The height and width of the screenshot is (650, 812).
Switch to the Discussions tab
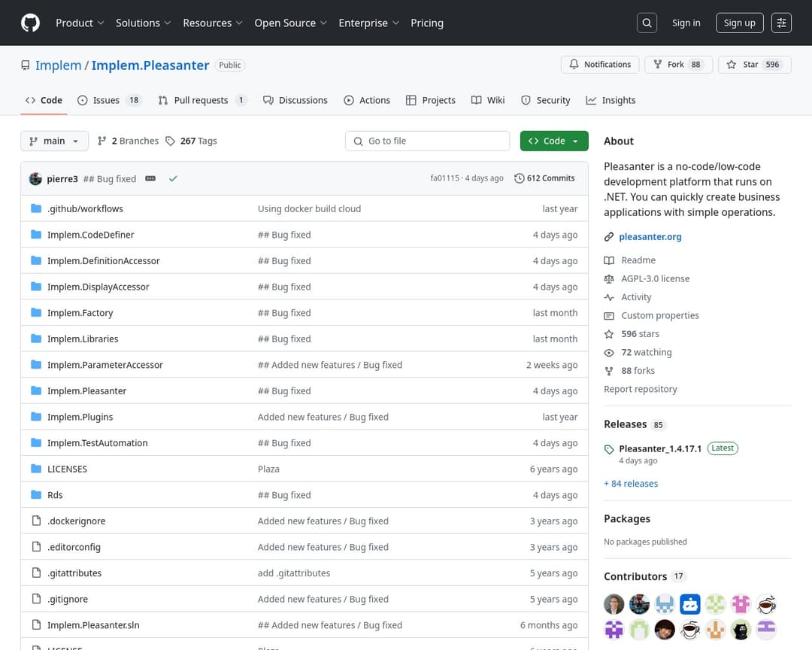click(x=295, y=100)
